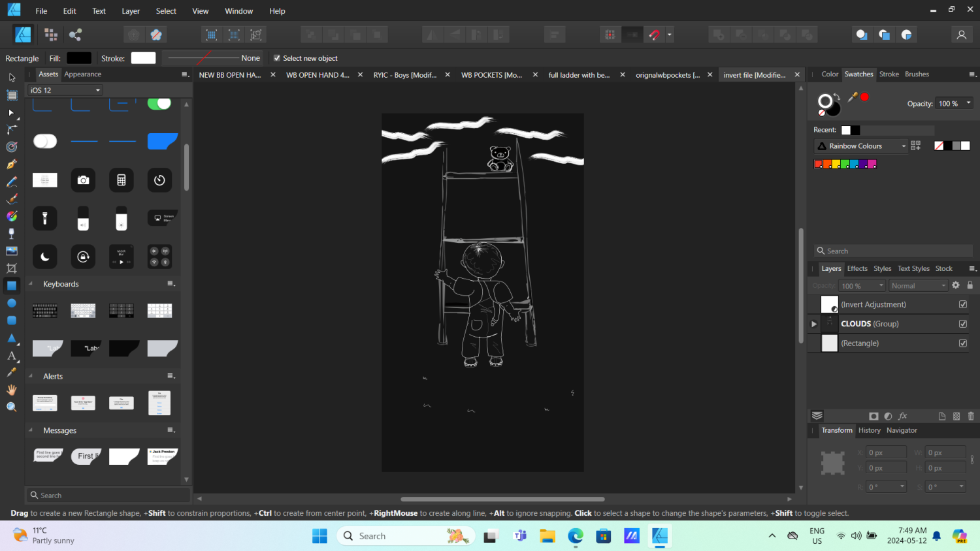Hide the Invert Adjustment layer

click(962, 304)
